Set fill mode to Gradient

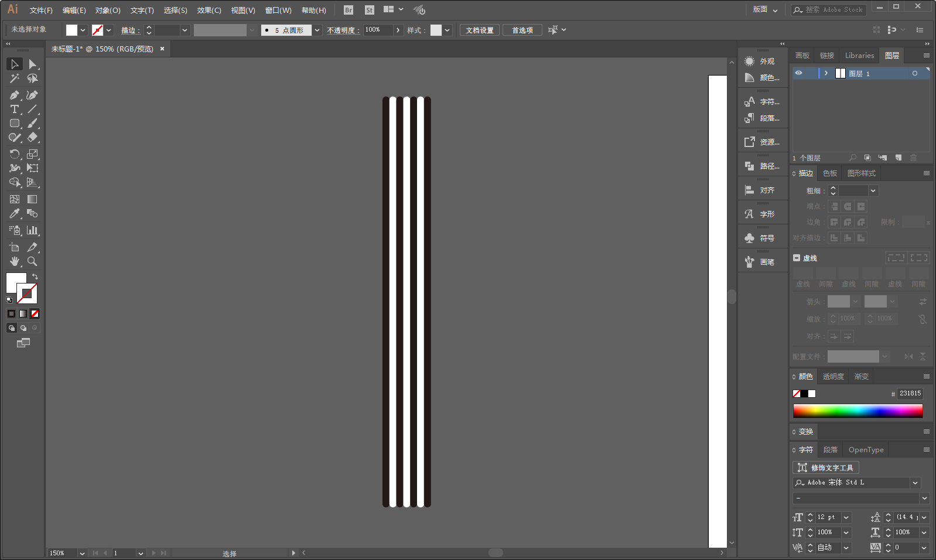(x=23, y=314)
